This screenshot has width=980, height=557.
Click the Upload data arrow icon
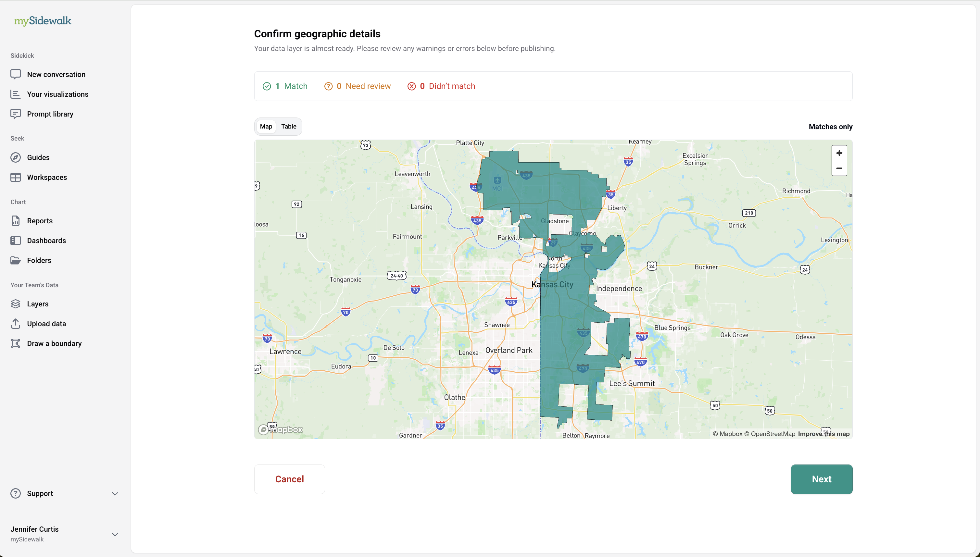click(15, 324)
